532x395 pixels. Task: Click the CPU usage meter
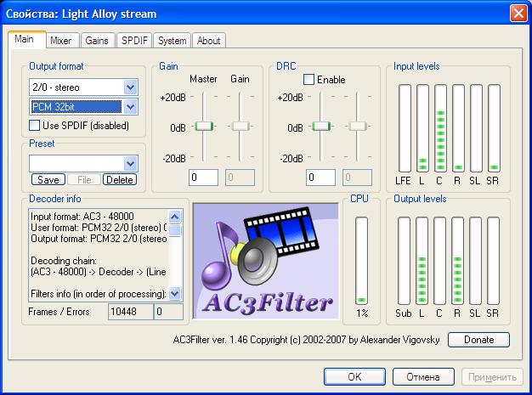pos(362,261)
